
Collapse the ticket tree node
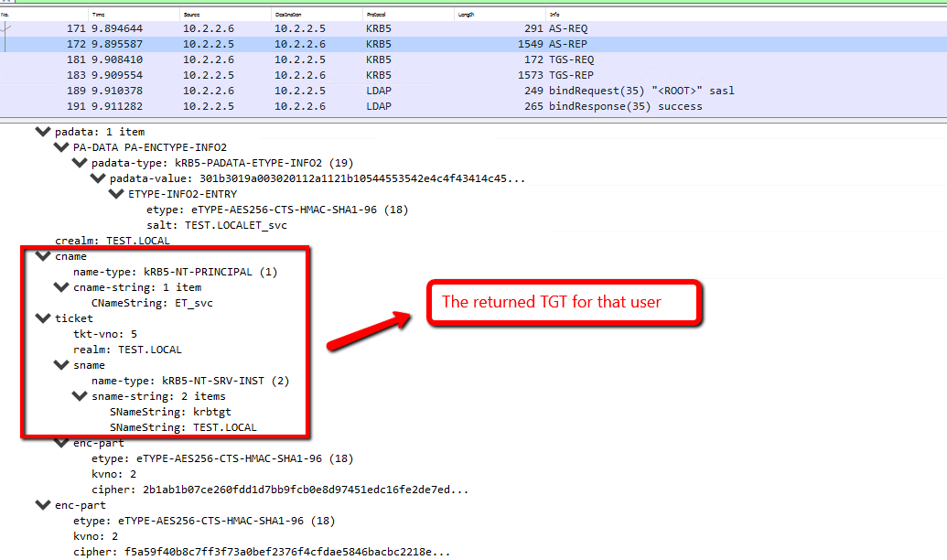(43, 318)
